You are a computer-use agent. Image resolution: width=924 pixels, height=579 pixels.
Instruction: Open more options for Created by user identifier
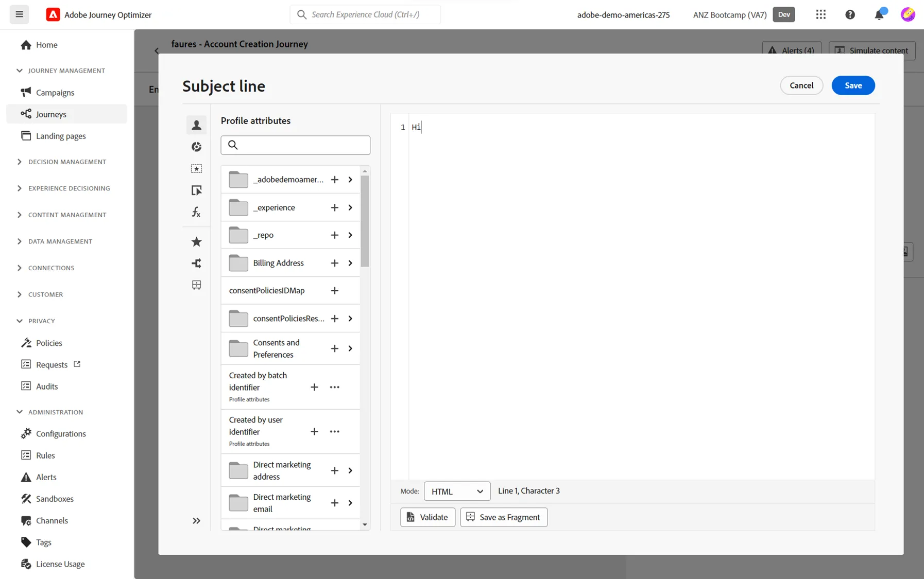(334, 432)
